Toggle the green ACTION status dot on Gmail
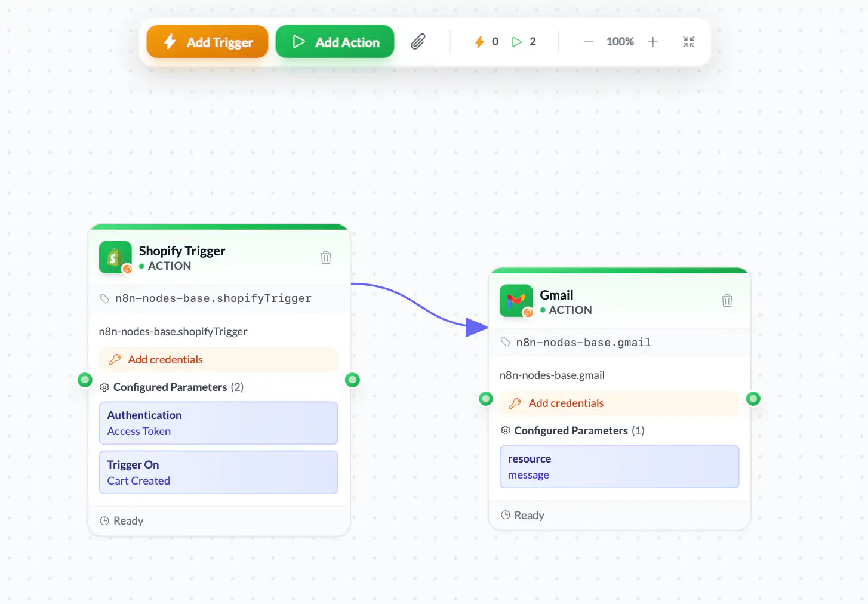This screenshot has width=868, height=604. 543,310
